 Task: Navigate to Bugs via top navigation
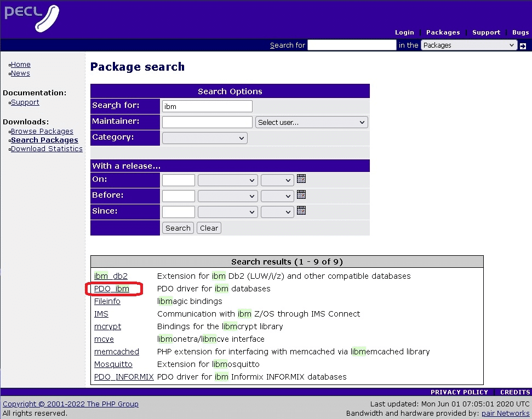520,32
